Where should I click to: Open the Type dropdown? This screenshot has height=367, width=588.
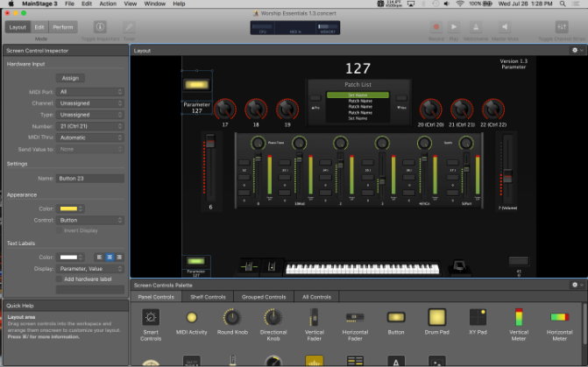pyautogui.click(x=90, y=115)
